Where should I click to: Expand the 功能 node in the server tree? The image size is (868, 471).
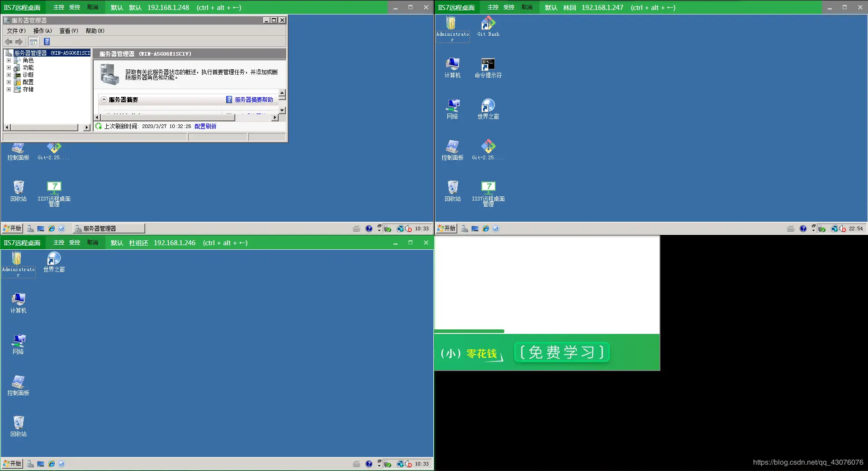tap(9, 67)
